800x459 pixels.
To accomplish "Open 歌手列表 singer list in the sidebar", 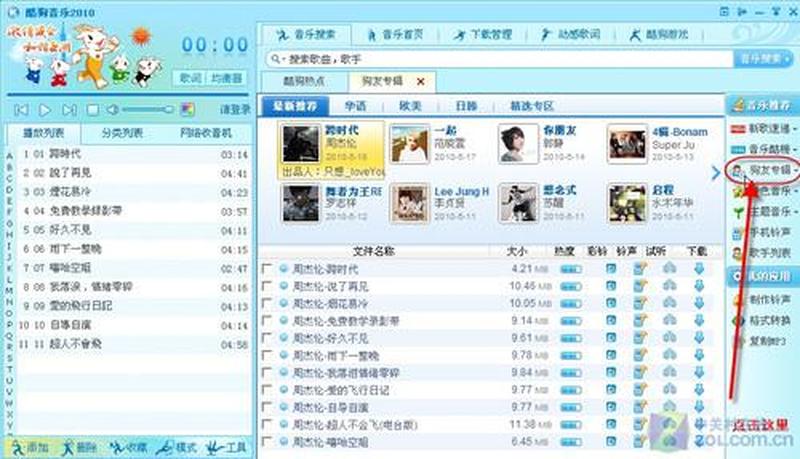I will coord(762,253).
